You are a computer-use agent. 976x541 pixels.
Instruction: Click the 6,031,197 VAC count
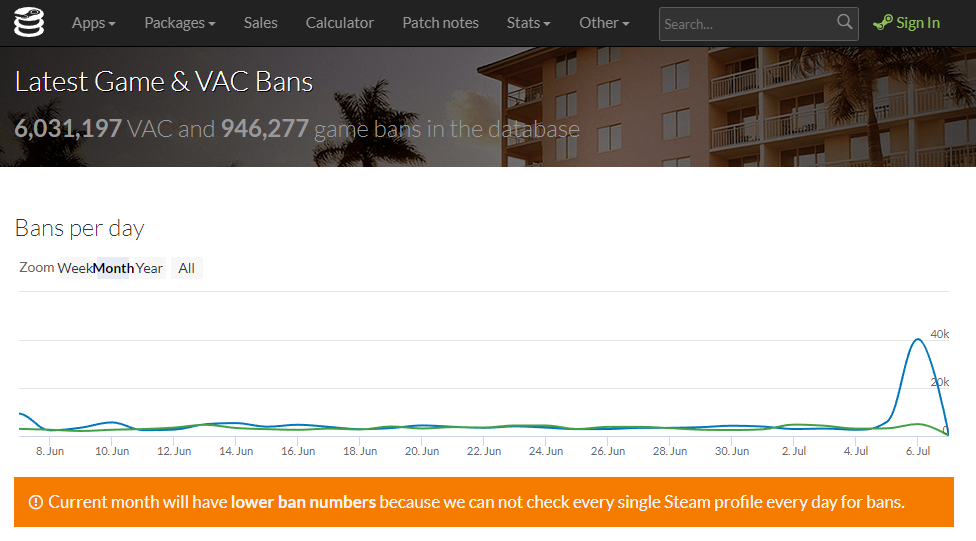click(68, 129)
